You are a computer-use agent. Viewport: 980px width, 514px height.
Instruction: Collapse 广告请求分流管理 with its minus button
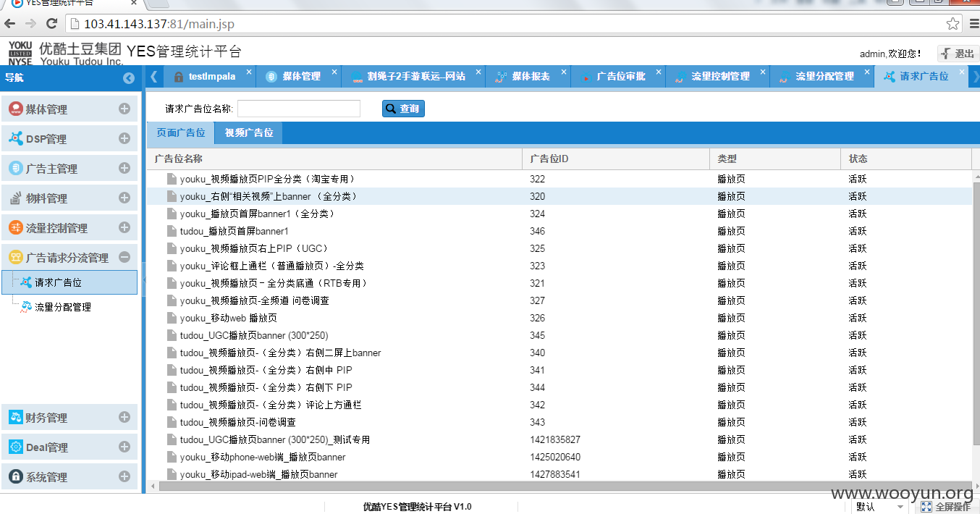click(124, 257)
